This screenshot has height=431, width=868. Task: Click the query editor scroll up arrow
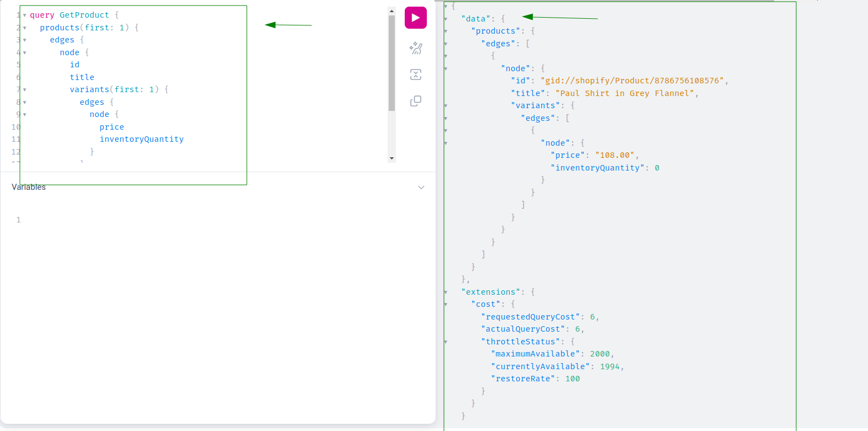pyautogui.click(x=391, y=11)
